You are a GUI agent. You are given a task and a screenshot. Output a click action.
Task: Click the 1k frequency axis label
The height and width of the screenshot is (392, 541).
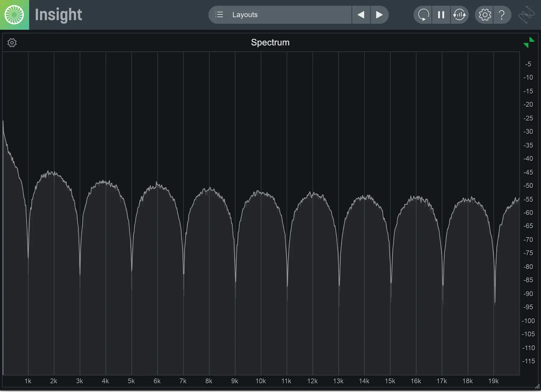(28, 381)
